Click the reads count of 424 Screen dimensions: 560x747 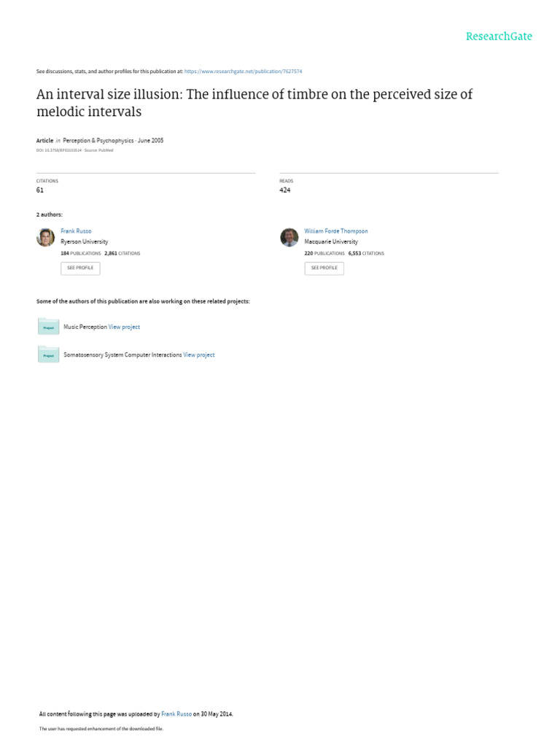coord(285,190)
